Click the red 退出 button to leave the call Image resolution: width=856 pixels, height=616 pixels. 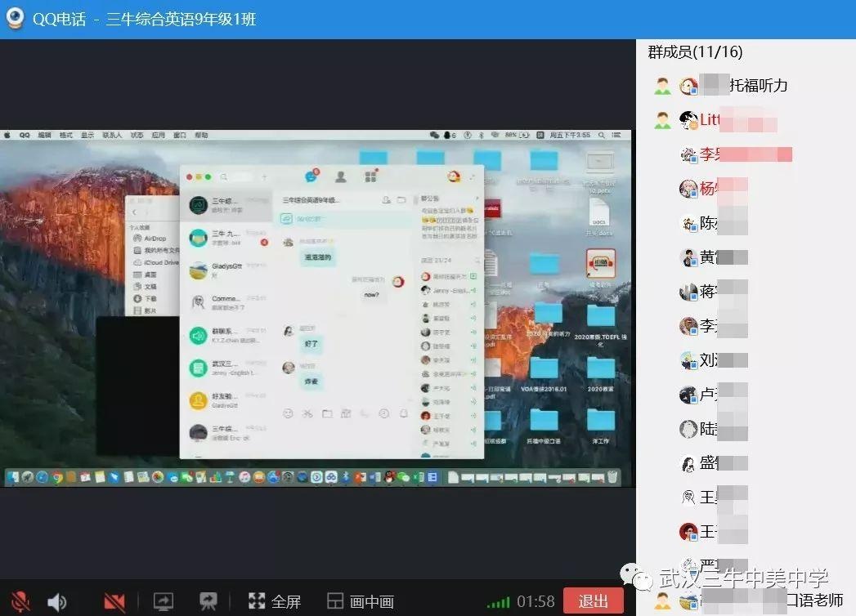(592, 599)
